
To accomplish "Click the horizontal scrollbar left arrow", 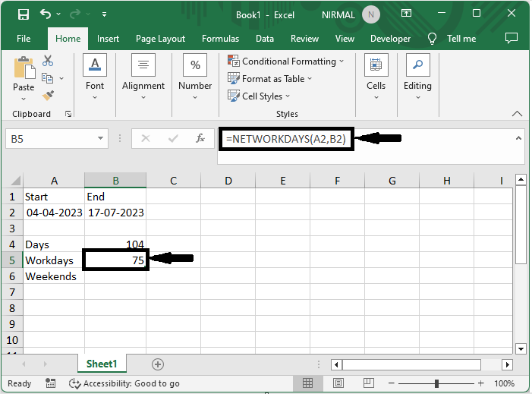I will (336, 365).
